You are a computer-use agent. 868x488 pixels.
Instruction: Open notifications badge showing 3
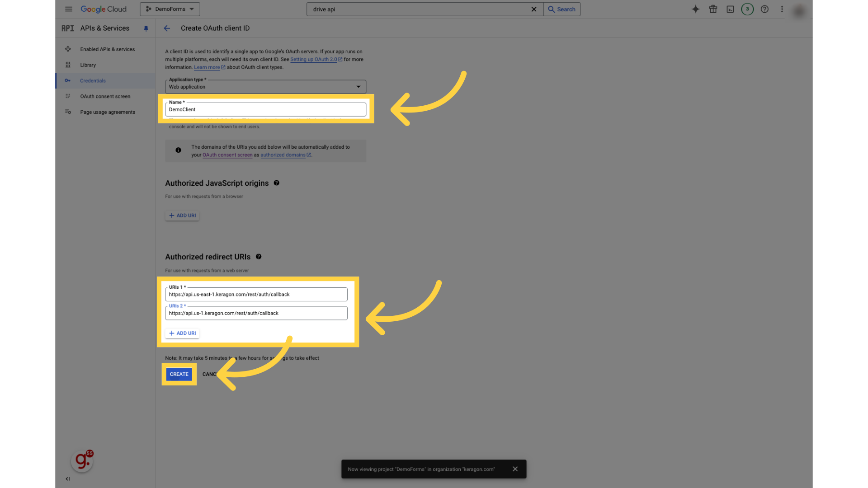point(747,9)
